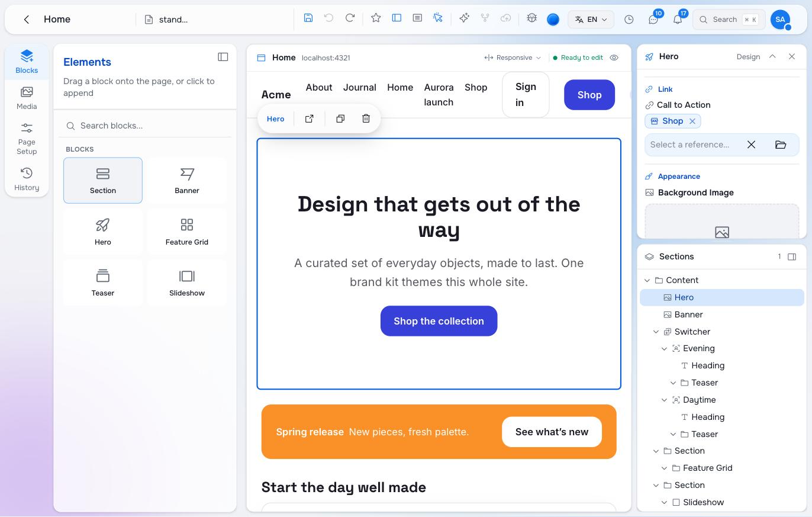Toggle the pointer selection mode icon
Screen dimensions: 812x517
coord(438,18)
